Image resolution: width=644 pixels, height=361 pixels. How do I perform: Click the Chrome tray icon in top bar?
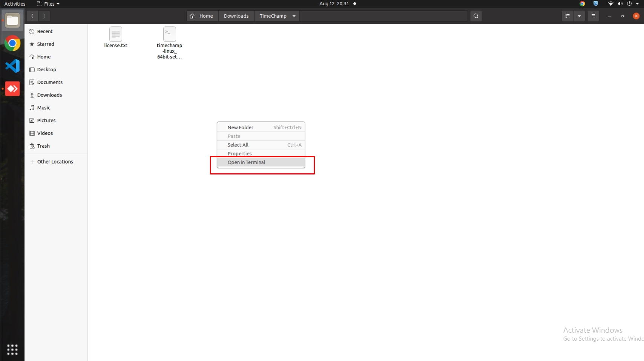click(x=582, y=4)
